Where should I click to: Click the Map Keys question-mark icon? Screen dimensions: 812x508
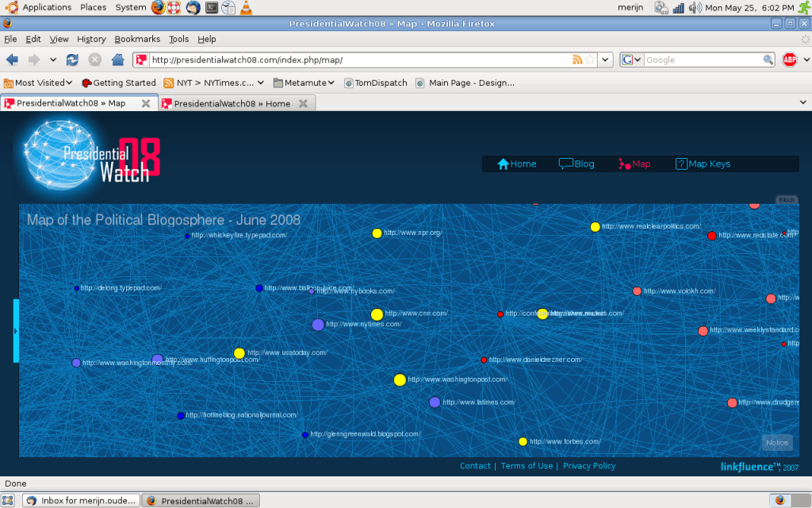tap(680, 164)
